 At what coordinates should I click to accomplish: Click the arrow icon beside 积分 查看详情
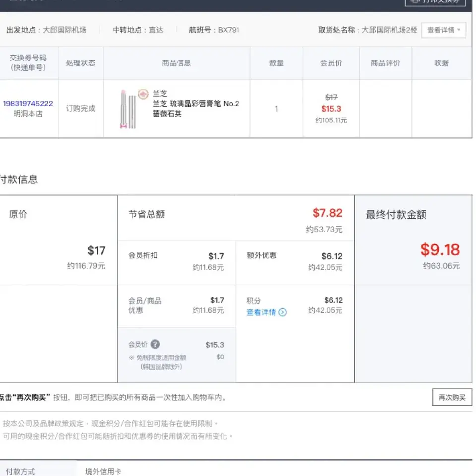(282, 312)
